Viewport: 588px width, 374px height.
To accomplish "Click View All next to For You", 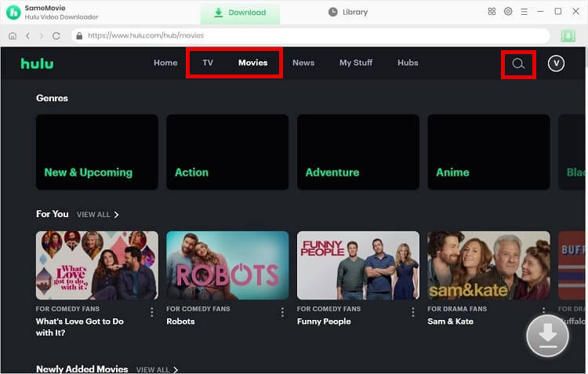I will [x=93, y=215].
